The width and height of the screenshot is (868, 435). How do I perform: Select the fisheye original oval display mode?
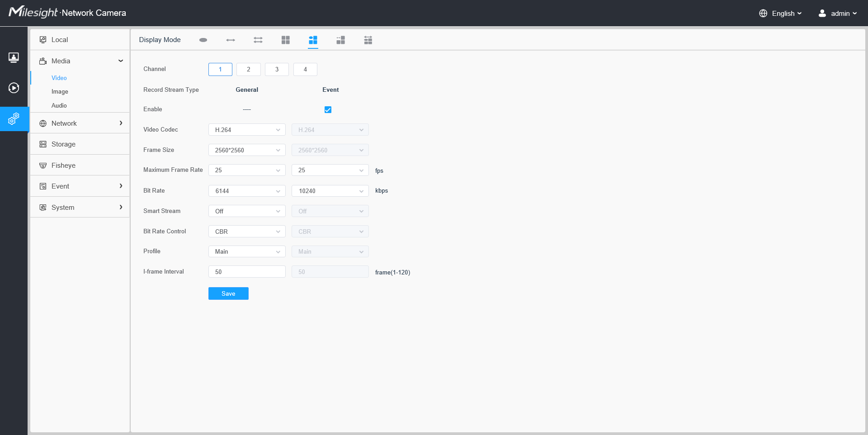203,40
